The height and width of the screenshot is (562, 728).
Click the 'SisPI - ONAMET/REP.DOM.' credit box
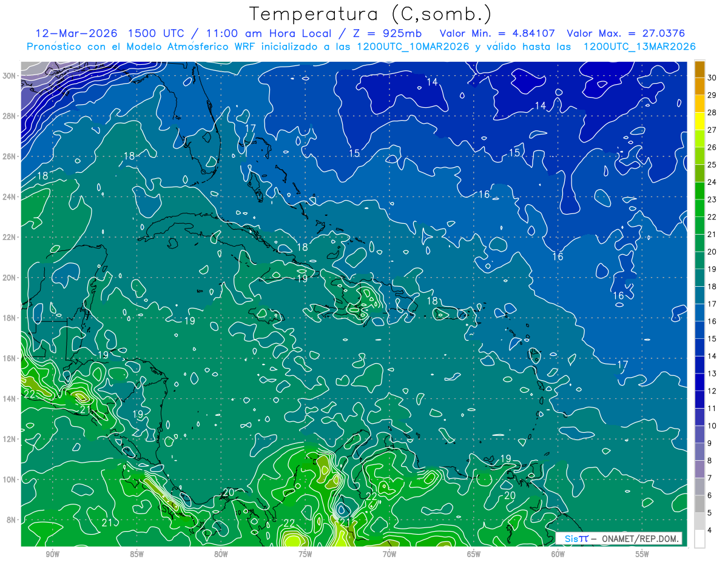[619, 538]
